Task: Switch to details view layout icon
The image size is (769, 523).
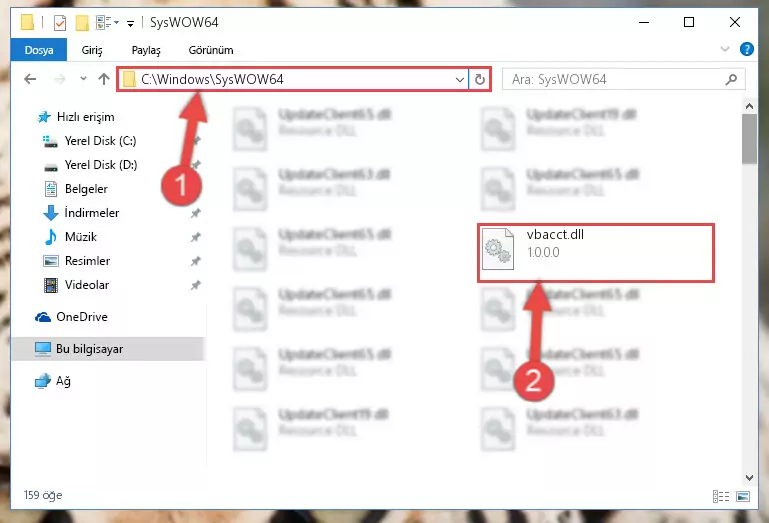Action: (720, 497)
